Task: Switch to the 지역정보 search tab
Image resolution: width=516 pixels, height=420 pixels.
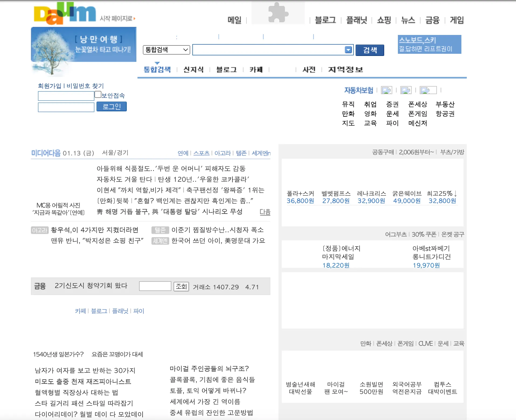Action: click(346, 70)
